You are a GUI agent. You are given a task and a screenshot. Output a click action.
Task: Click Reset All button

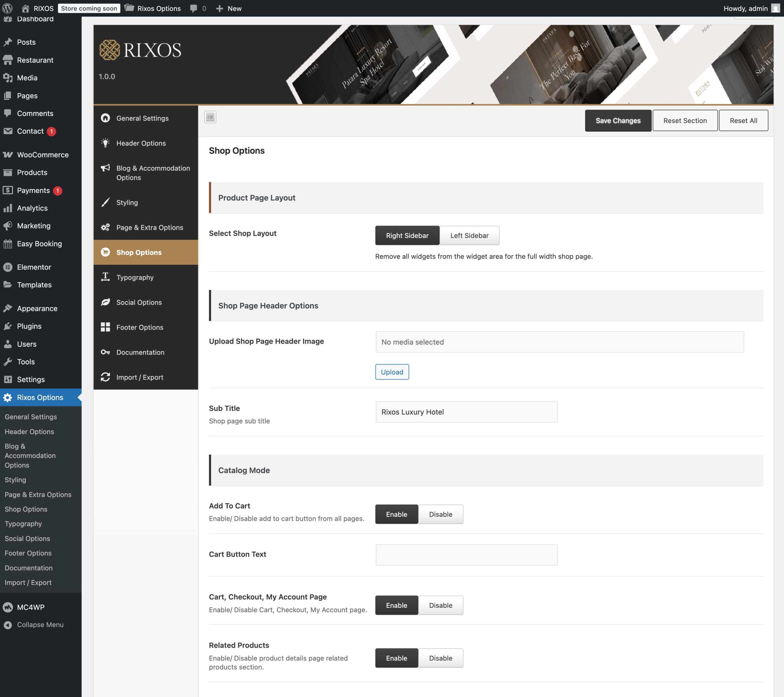(743, 120)
